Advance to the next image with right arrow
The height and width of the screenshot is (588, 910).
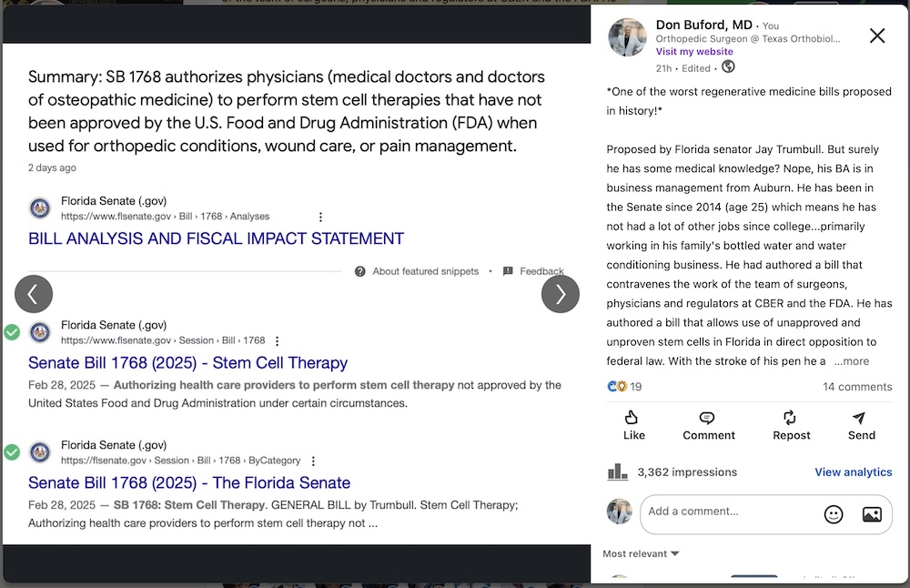(x=560, y=294)
